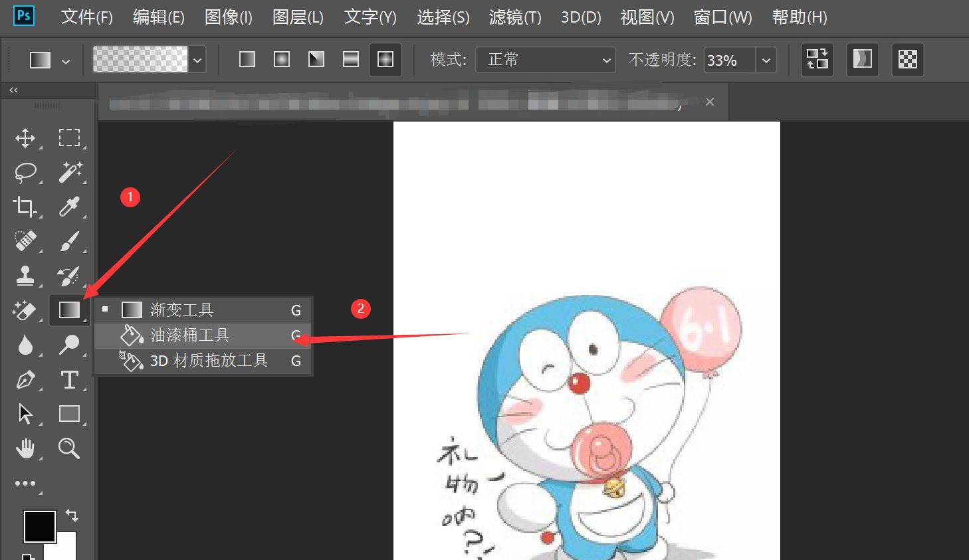Collapse the toolbar with double-arrow icon
Viewport: 969px width, 560px height.
13,90
